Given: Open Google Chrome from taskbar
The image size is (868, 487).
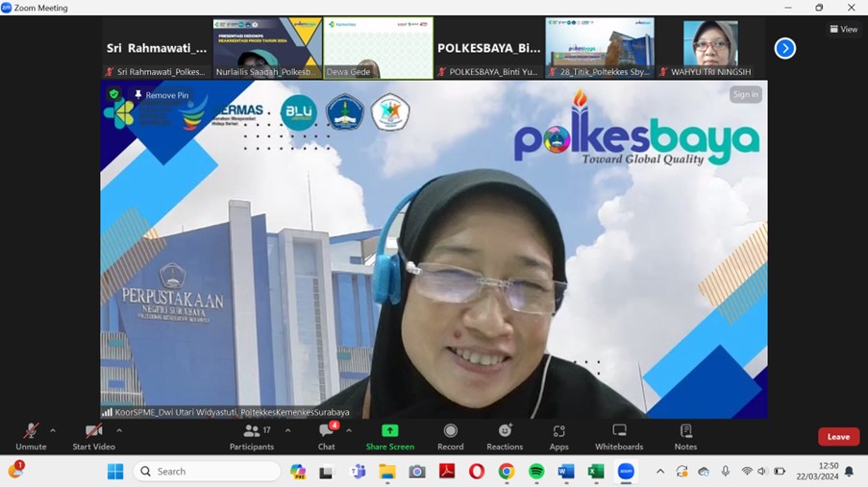Looking at the screenshot, I should 506,472.
